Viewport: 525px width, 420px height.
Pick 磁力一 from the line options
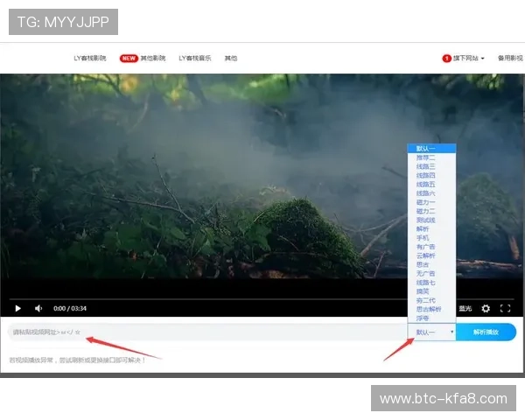[426, 202]
